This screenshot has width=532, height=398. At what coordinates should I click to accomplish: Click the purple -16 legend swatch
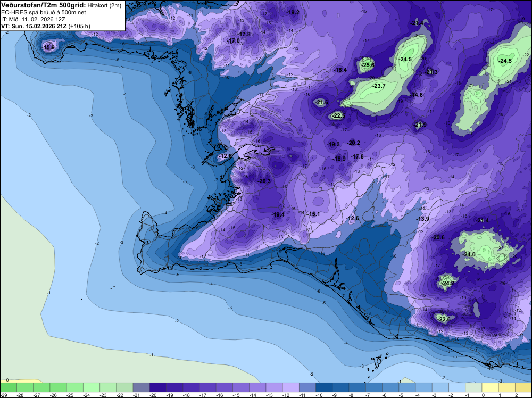point(225,387)
